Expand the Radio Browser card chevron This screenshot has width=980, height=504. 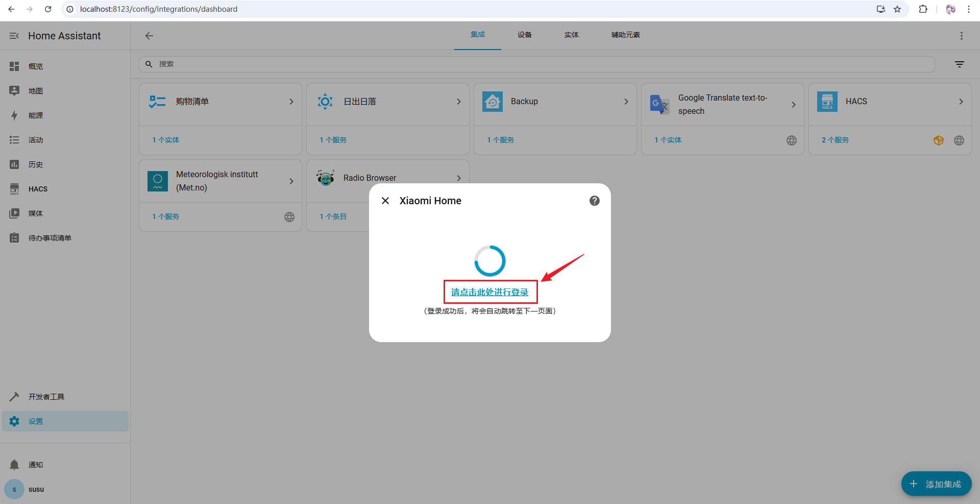[x=459, y=178]
